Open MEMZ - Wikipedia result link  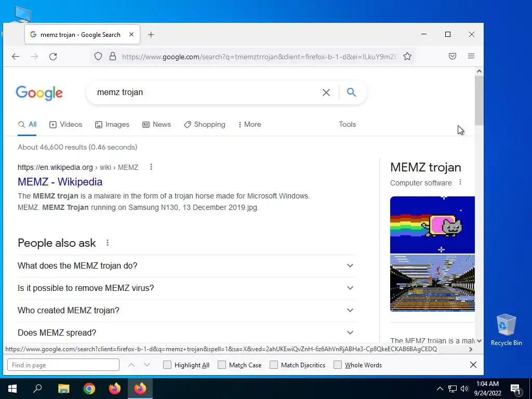pyautogui.click(x=60, y=182)
